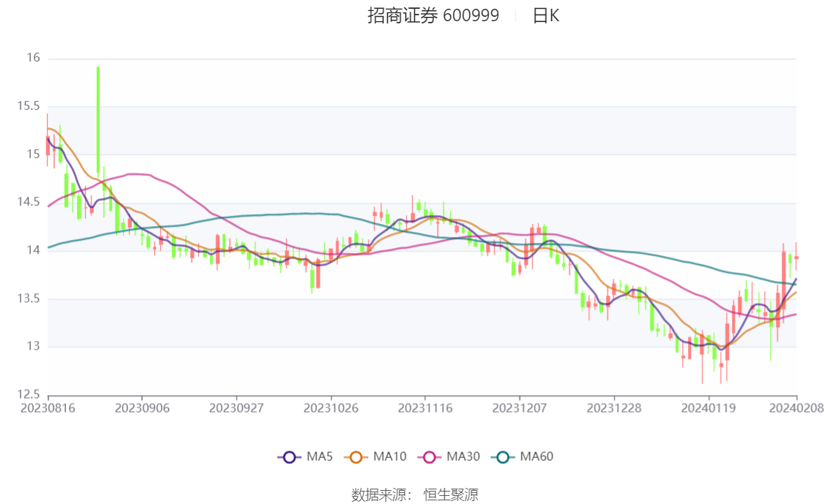
Task: Click the x-axis date label 20240208
Action: 796,408
